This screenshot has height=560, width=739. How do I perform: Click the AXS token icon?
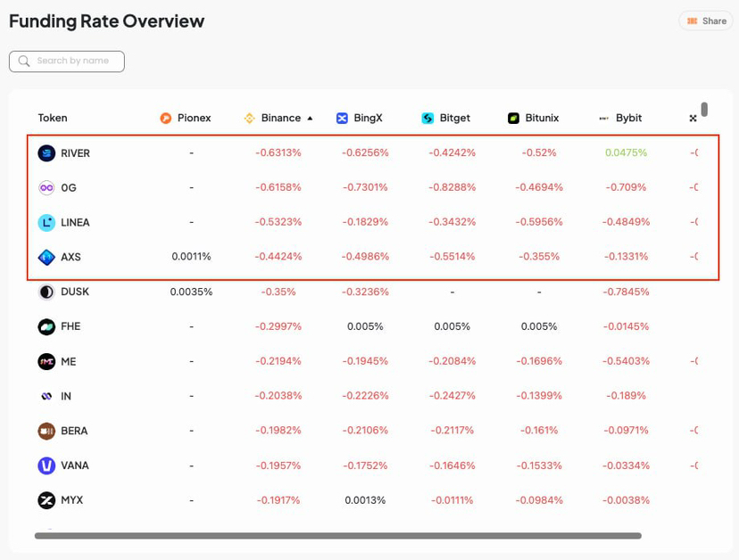coord(46,258)
